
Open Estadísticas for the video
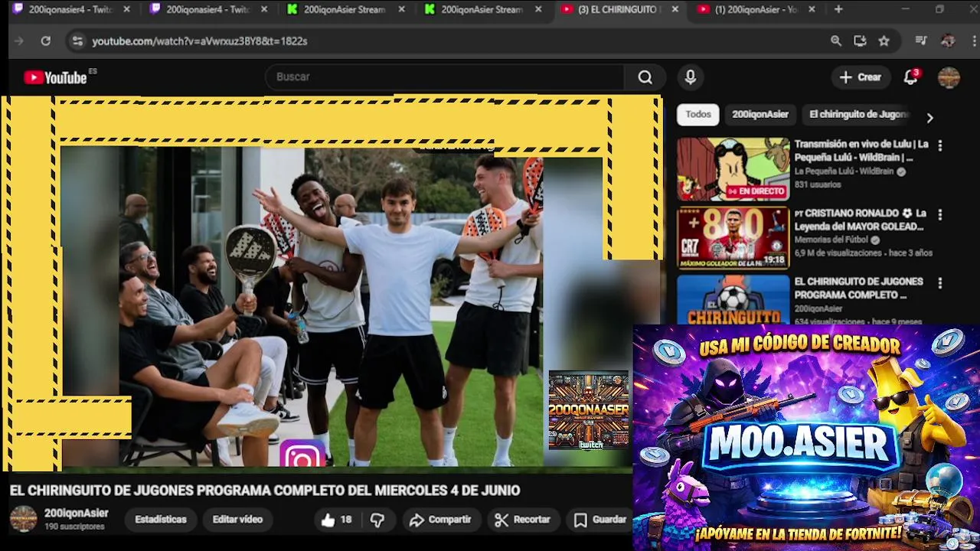[161, 520]
